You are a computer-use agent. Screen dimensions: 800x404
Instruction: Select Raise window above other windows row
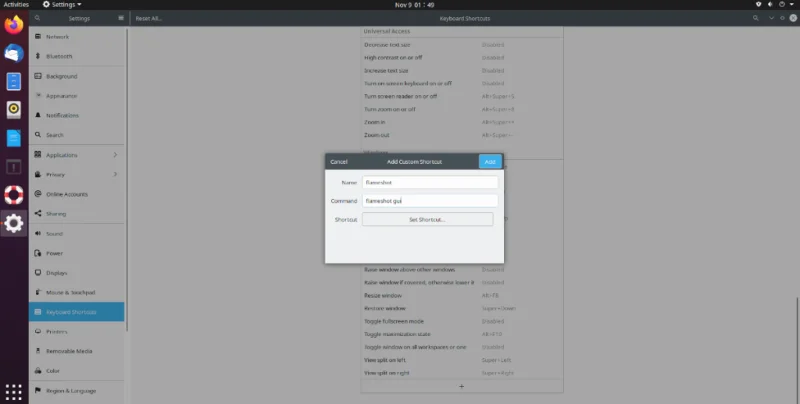462,269
